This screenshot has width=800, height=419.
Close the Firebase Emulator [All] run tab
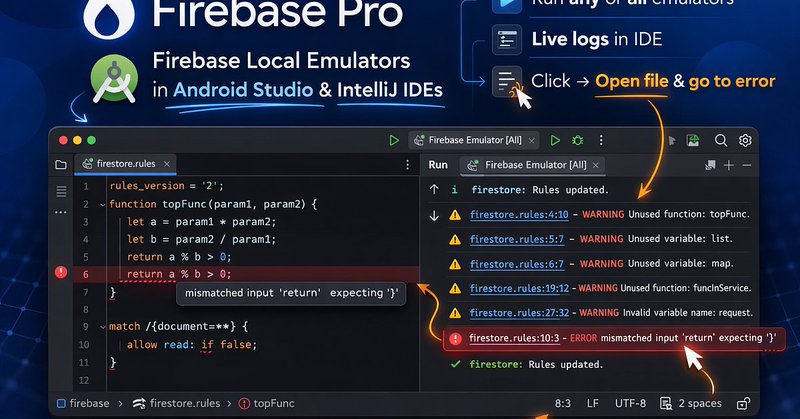[x=595, y=165]
